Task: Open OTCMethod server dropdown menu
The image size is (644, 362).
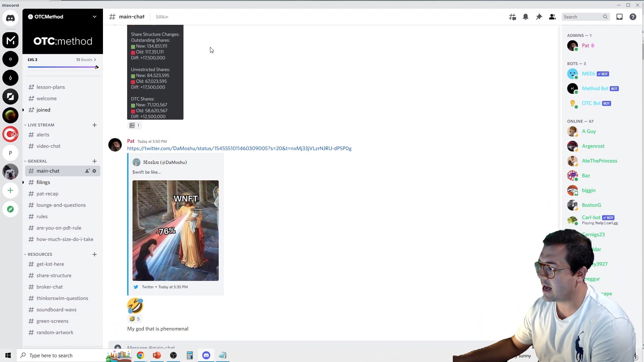Action: coord(95,17)
